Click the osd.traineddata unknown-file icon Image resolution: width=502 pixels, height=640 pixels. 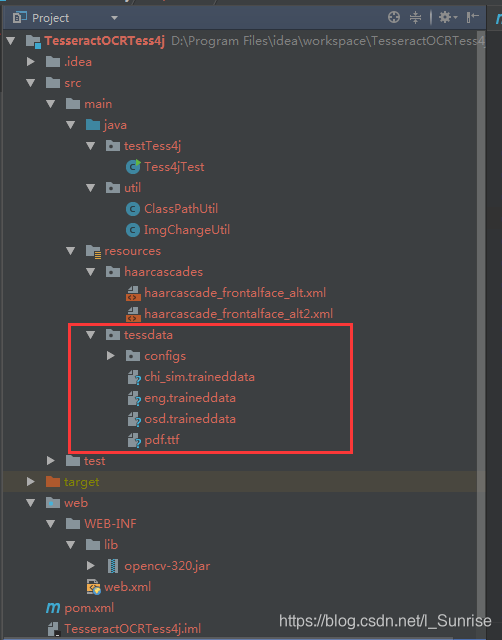pos(134,419)
